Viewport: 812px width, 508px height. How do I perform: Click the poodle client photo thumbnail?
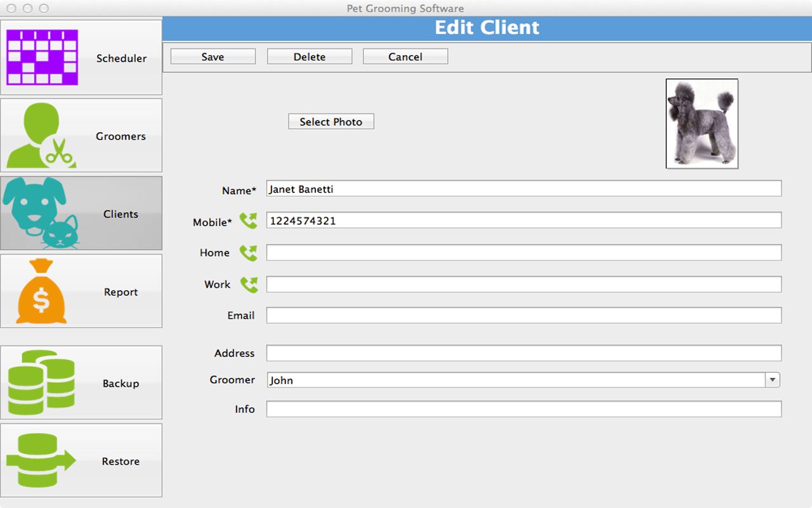point(702,124)
